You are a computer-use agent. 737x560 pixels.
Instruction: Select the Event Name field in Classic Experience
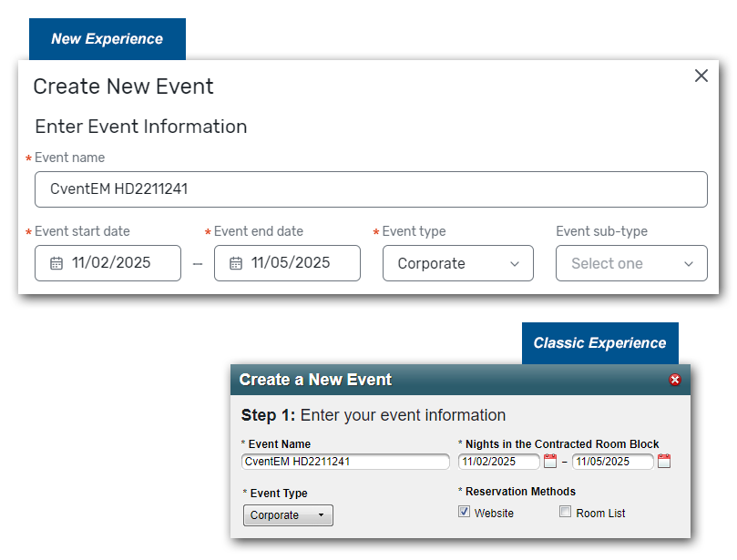click(344, 462)
